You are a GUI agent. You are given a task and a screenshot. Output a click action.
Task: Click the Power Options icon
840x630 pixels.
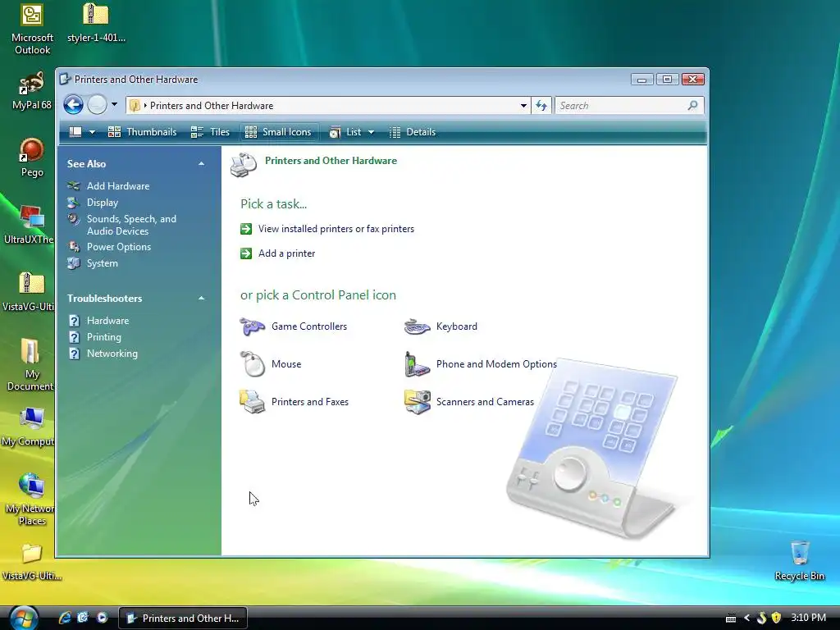coord(73,247)
